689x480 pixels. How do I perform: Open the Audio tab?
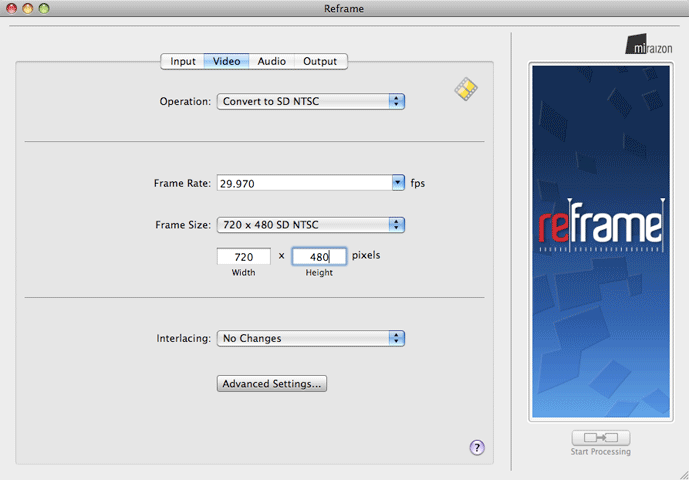272,61
